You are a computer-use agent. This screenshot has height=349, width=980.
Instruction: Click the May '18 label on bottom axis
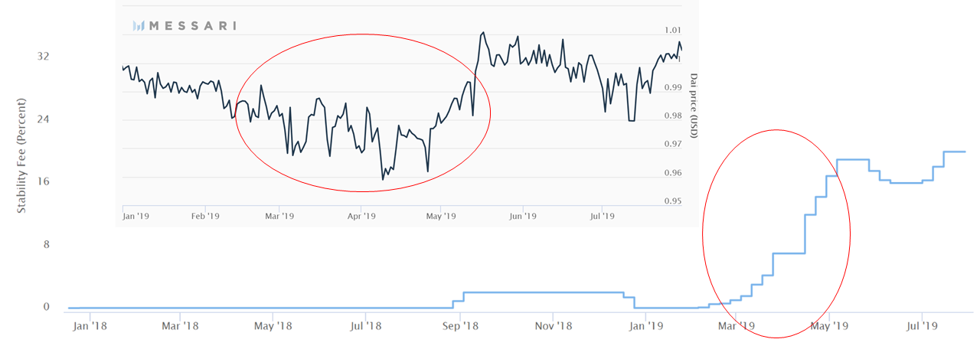[x=273, y=326]
